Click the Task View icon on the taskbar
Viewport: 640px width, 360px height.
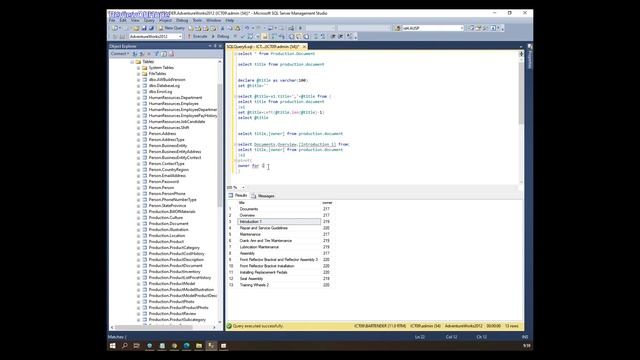137,346
